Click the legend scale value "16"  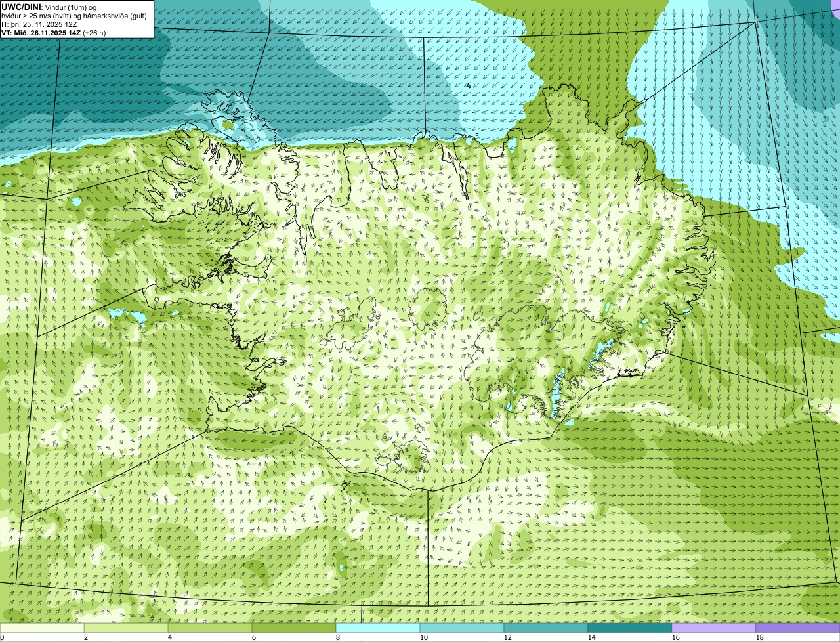[x=676, y=637]
